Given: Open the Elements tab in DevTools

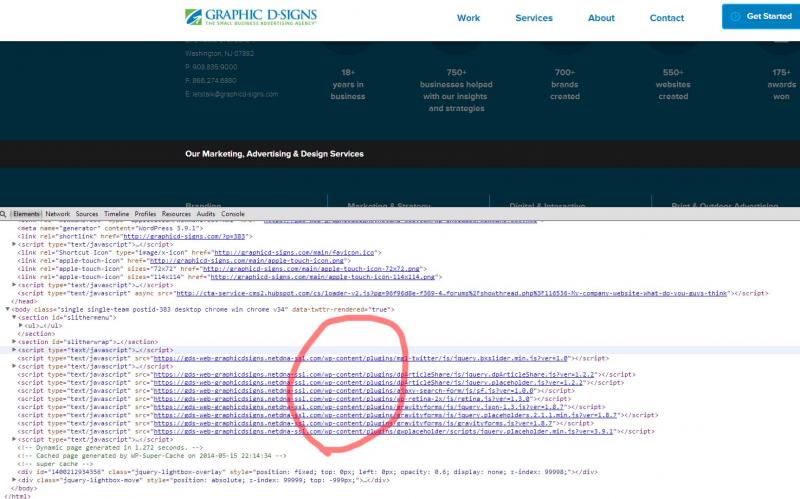Looking at the screenshot, I should [x=26, y=214].
